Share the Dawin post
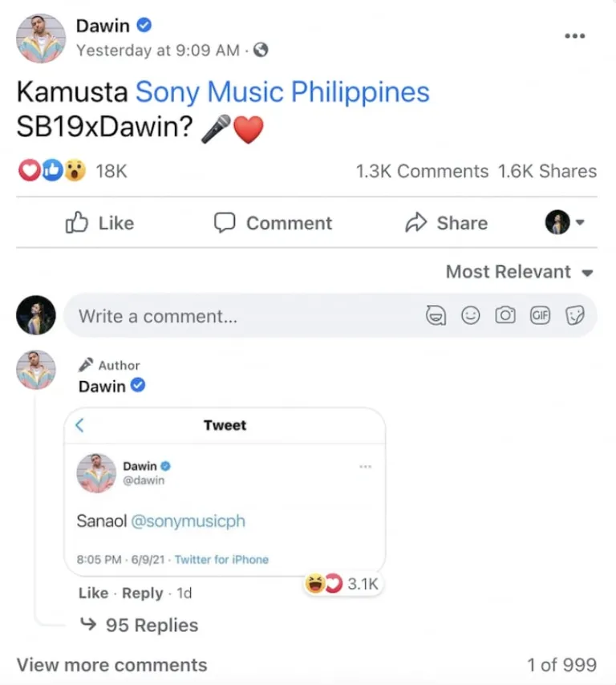The height and width of the screenshot is (685, 616). tap(447, 223)
